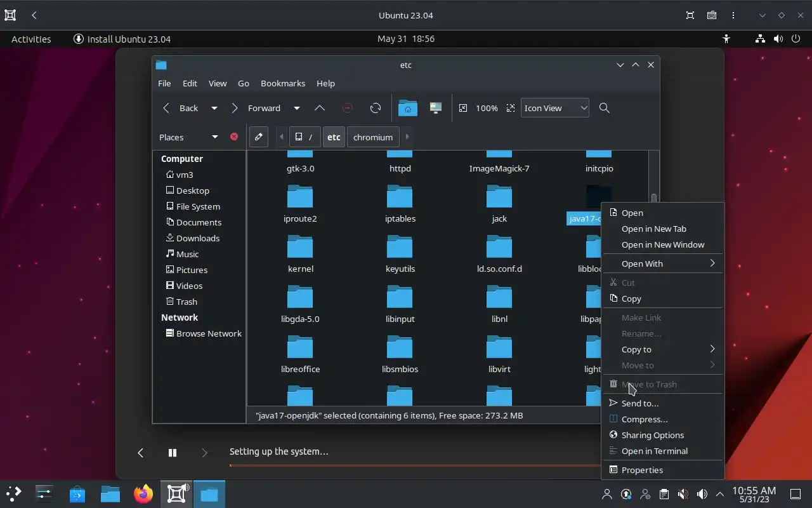The width and height of the screenshot is (812, 508).
Task: Toggle the text location entry pencil button
Action: tap(259, 137)
